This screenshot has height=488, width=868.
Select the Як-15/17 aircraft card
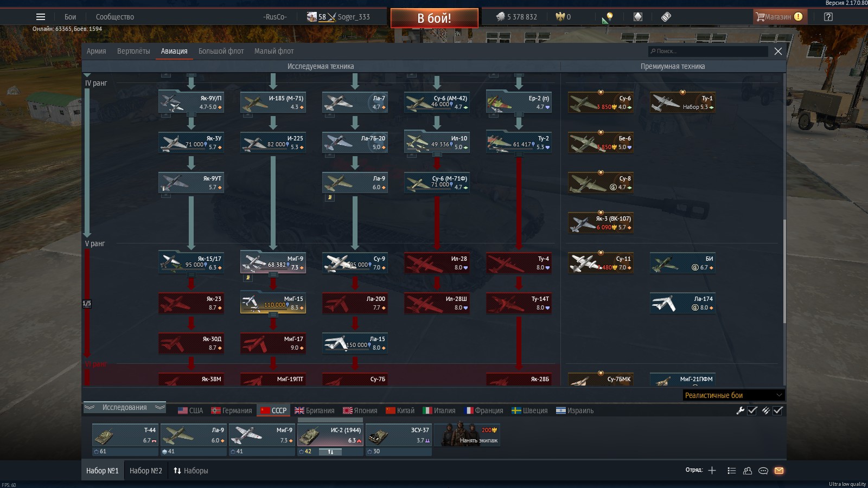point(191,262)
